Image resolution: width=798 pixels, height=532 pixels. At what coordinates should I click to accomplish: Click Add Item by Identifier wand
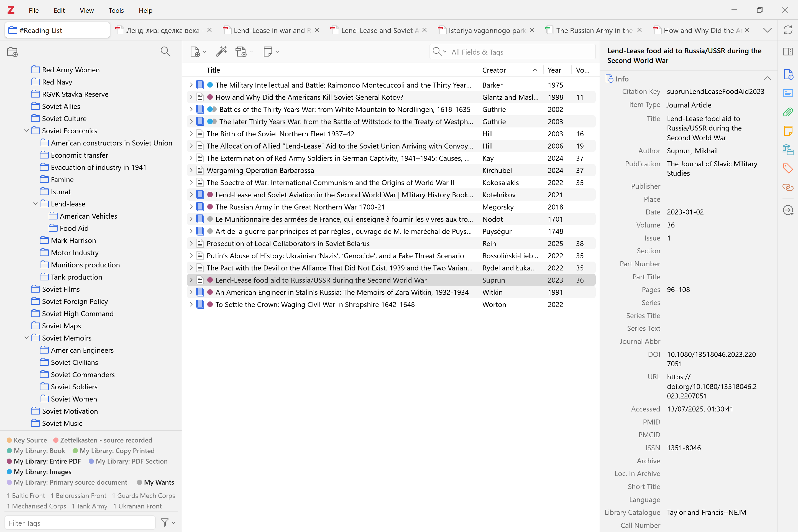221,52
